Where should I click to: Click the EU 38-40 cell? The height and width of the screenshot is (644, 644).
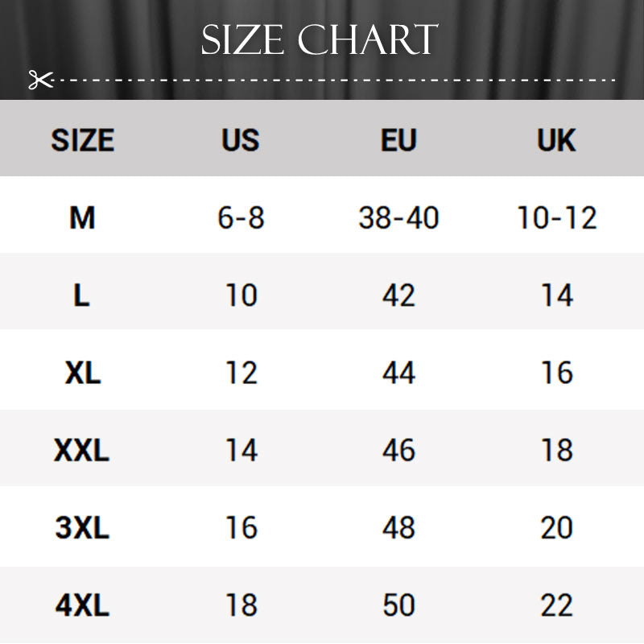[x=398, y=217]
